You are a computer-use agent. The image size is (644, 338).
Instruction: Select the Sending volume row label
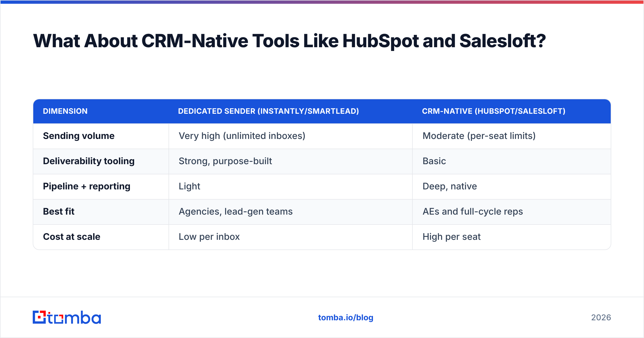tap(79, 136)
